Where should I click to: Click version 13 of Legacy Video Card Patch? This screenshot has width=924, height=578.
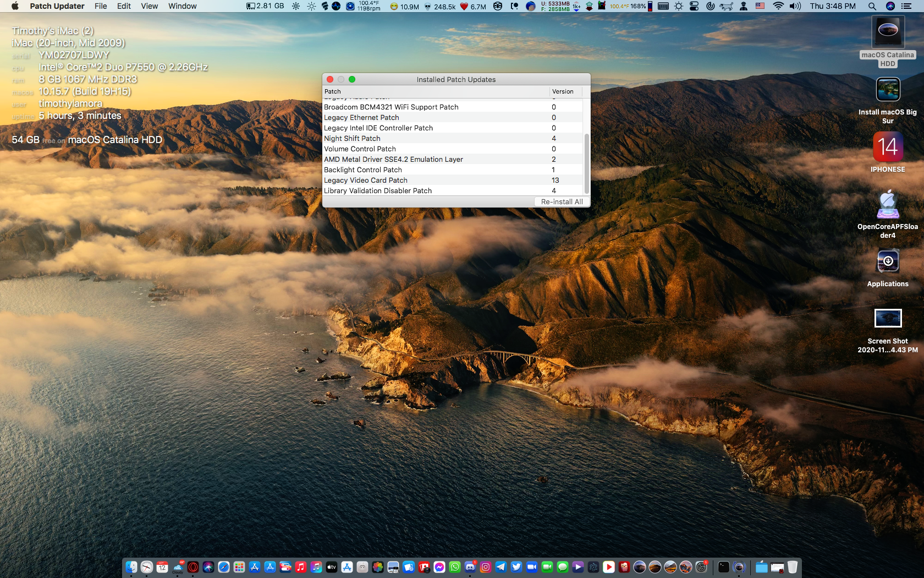pyautogui.click(x=555, y=180)
